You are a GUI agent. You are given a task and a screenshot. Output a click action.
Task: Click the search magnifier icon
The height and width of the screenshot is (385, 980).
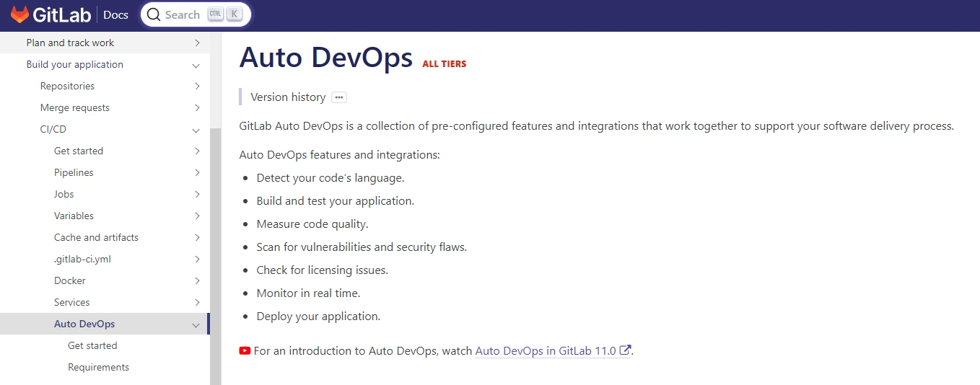(153, 14)
